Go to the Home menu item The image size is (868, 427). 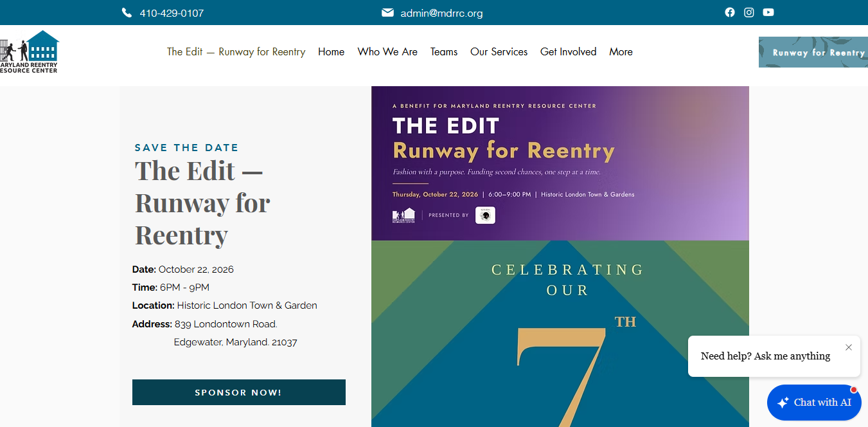[331, 51]
